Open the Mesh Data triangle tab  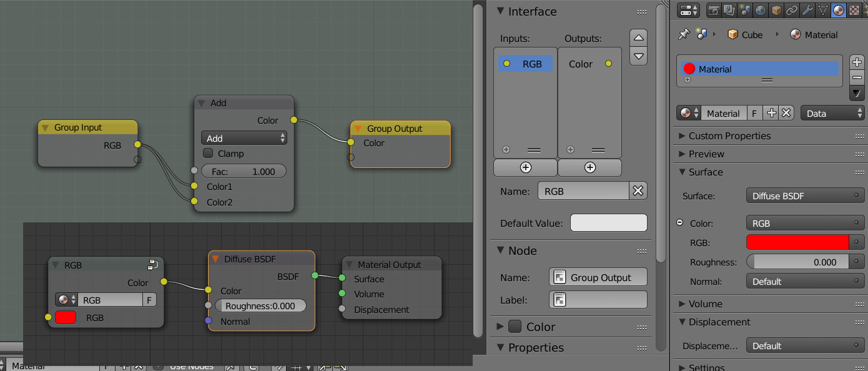tap(823, 10)
